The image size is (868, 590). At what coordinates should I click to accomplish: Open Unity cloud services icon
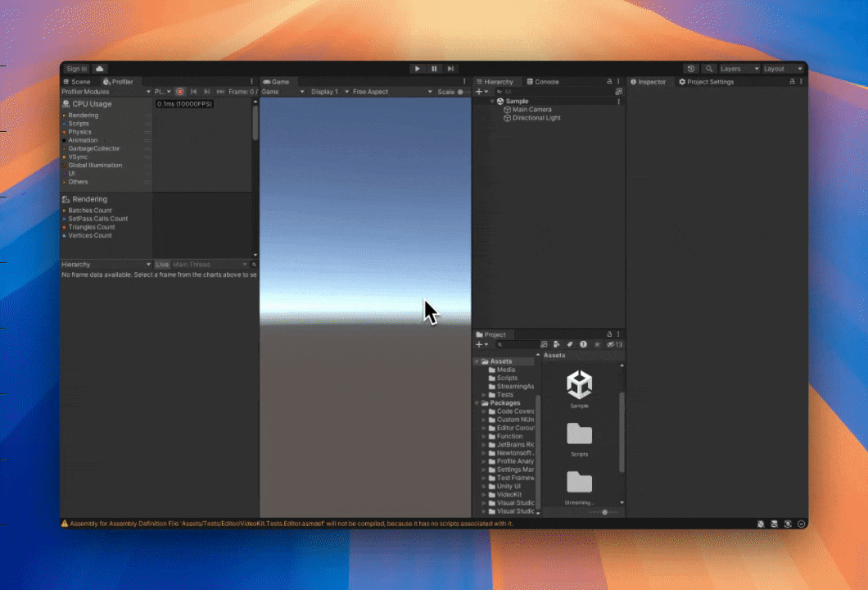pos(100,69)
